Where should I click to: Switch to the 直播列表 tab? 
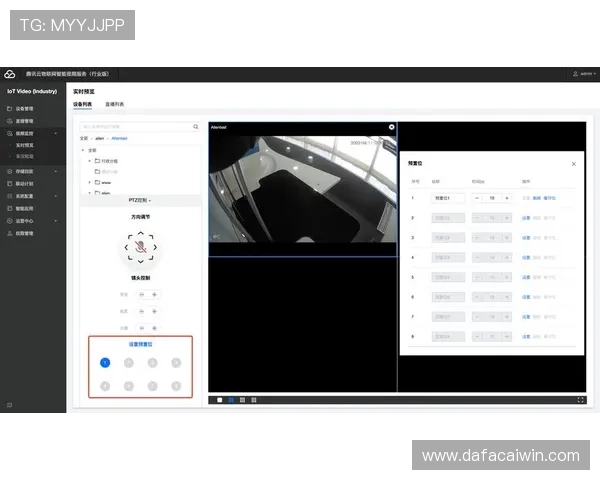pyautogui.click(x=114, y=104)
